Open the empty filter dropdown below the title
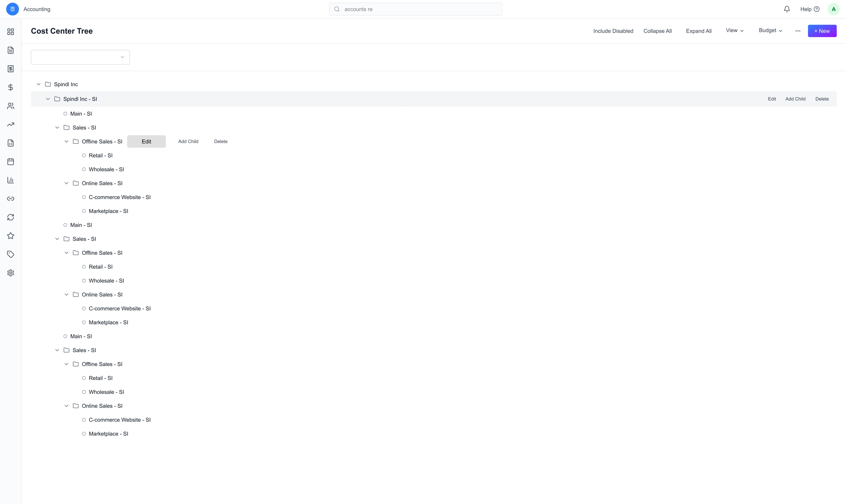 tap(80, 57)
